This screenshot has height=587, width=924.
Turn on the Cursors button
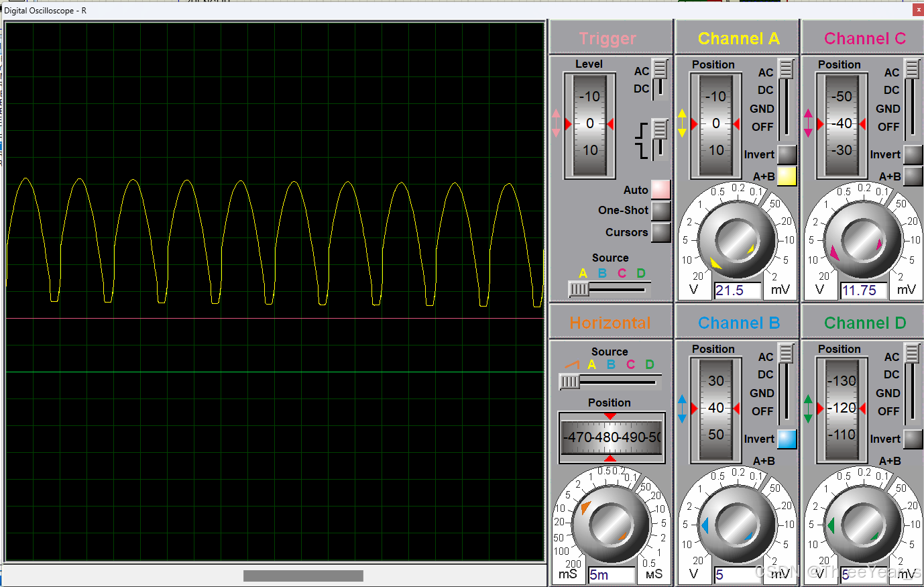pos(660,232)
